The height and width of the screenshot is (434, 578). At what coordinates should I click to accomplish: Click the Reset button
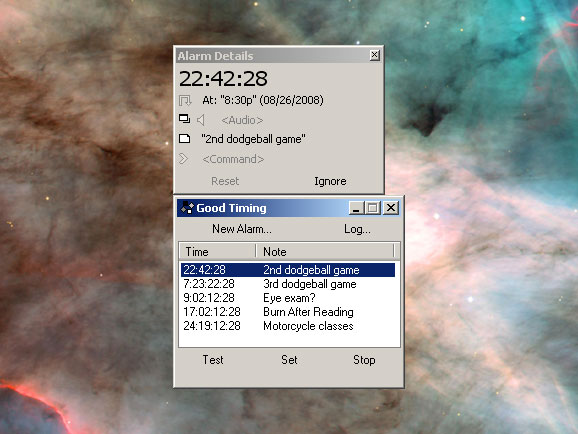225,181
